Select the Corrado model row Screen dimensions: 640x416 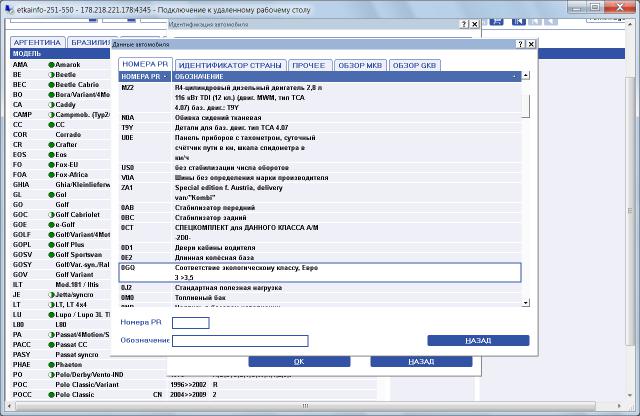pyautogui.click(x=61, y=135)
